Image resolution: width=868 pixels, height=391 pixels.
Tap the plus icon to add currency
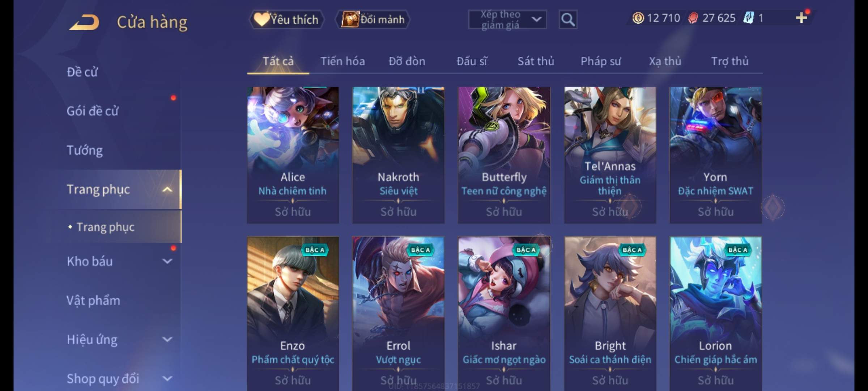(x=801, y=18)
